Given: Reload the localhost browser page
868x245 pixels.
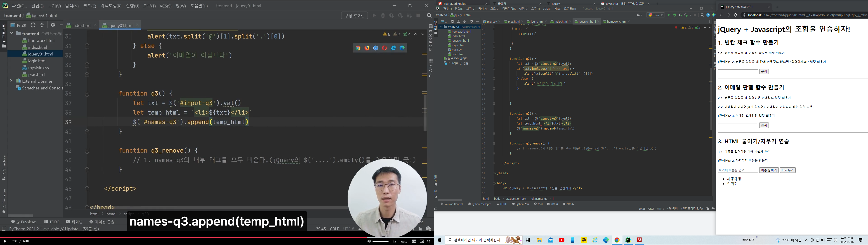Looking at the screenshot, I should click(x=736, y=15).
